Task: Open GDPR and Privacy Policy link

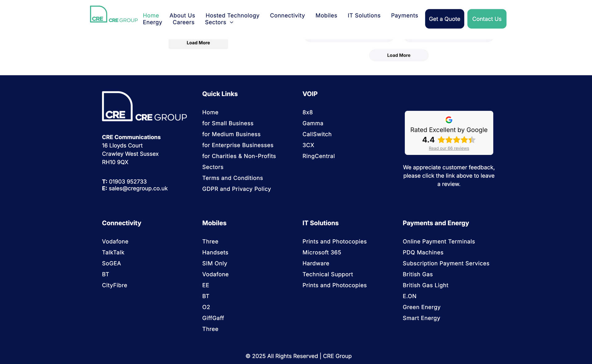Action: point(236,189)
